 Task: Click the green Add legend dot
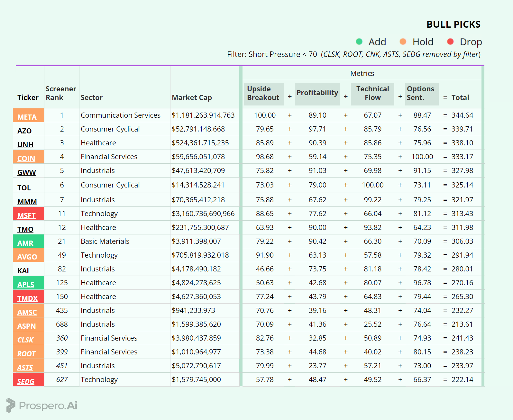coord(359,41)
